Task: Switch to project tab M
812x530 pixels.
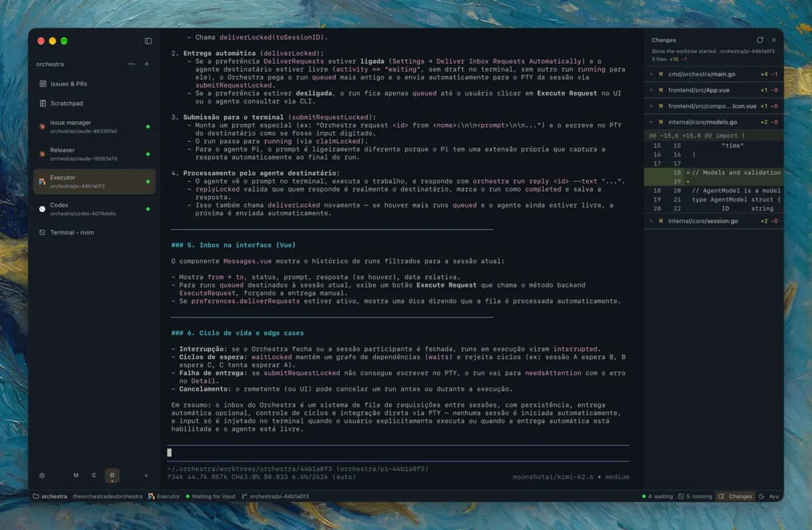Action: pos(76,475)
